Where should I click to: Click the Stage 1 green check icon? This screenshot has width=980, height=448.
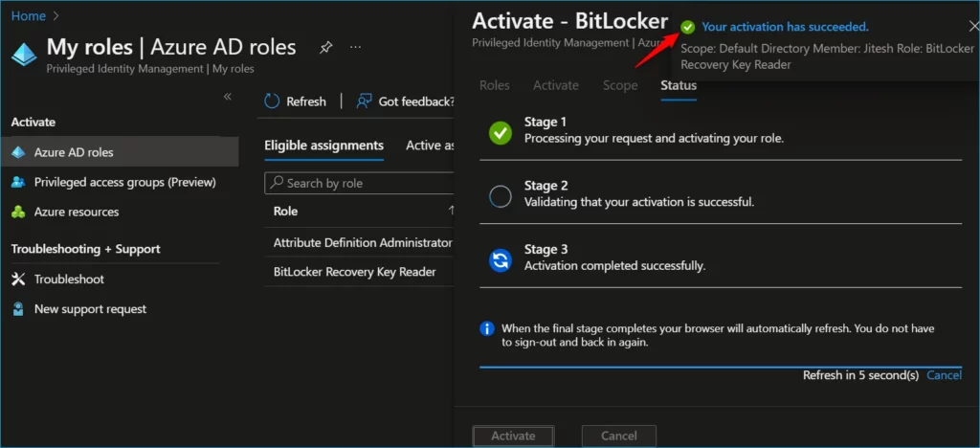500,133
